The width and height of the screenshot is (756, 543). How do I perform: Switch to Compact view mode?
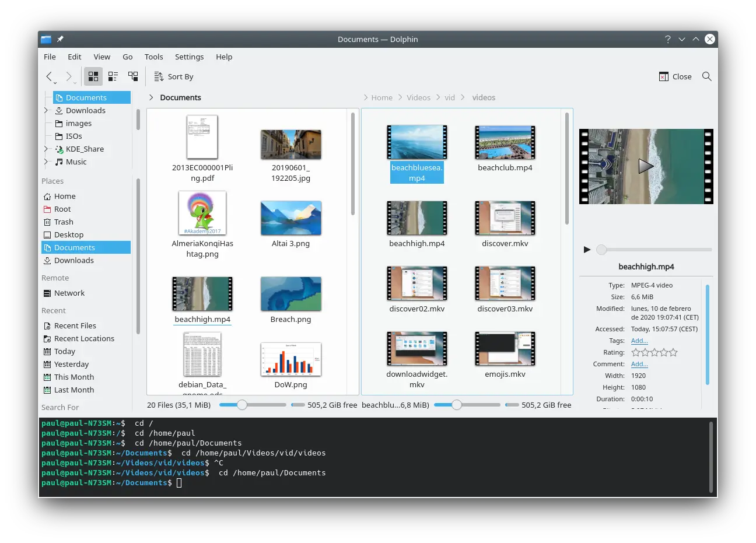(x=113, y=76)
